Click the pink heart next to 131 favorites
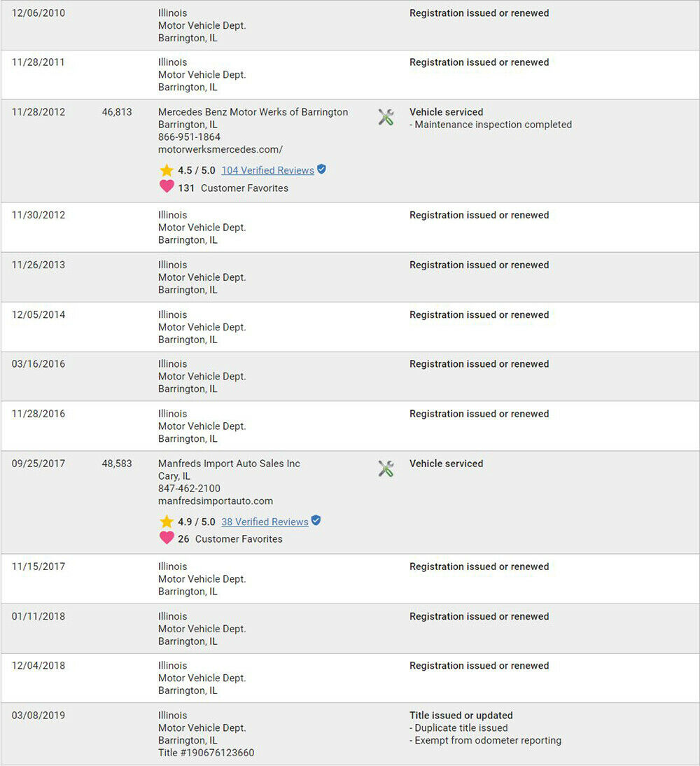Screen dimensions: 700x766 pos(167,187)
